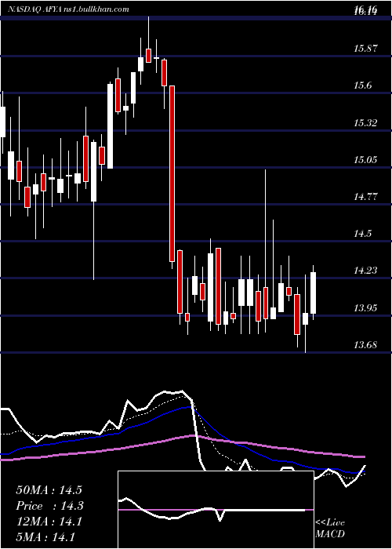Viewport: 392px width, 549px height.
Task: Click the 14.23 price axis label
Action: pyautogui.click(x=365, y=271)
